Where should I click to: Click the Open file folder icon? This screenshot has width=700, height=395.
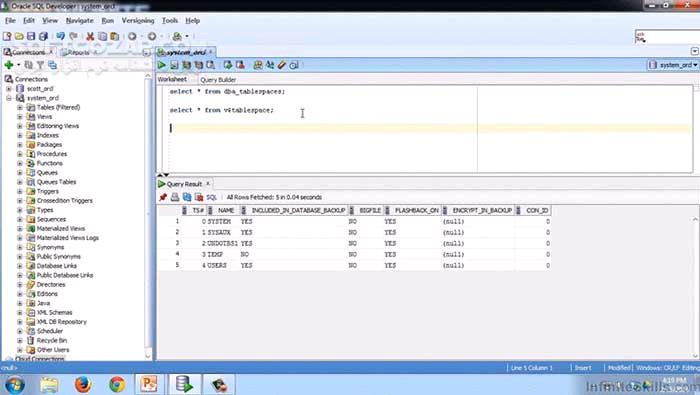point(19,37)
